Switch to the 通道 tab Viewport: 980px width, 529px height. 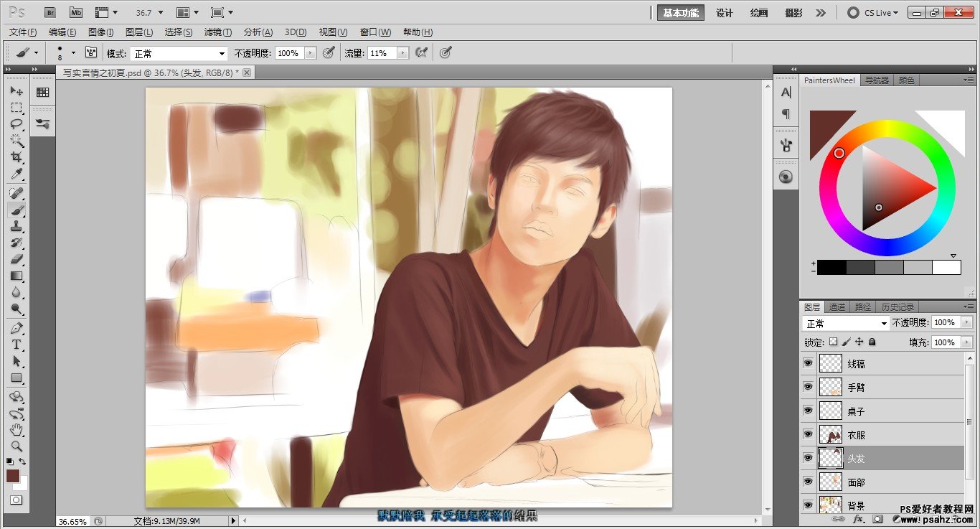[x=837, y=306]
